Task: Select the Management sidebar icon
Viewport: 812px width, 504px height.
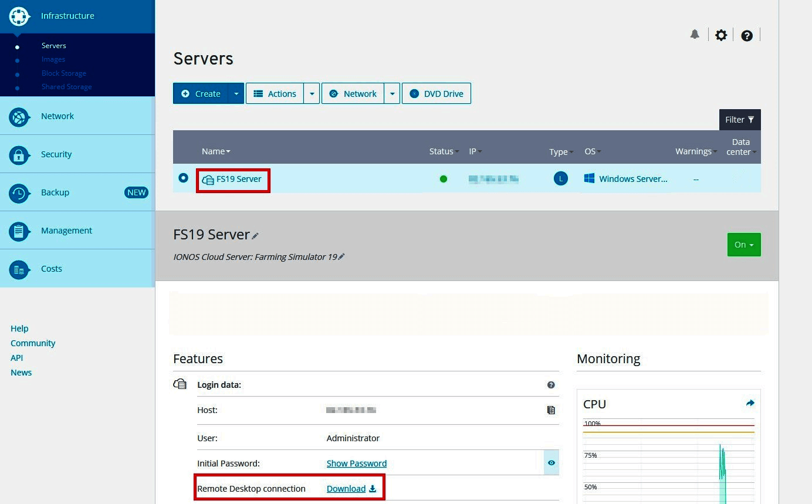Action: click(x=19, y=230)
